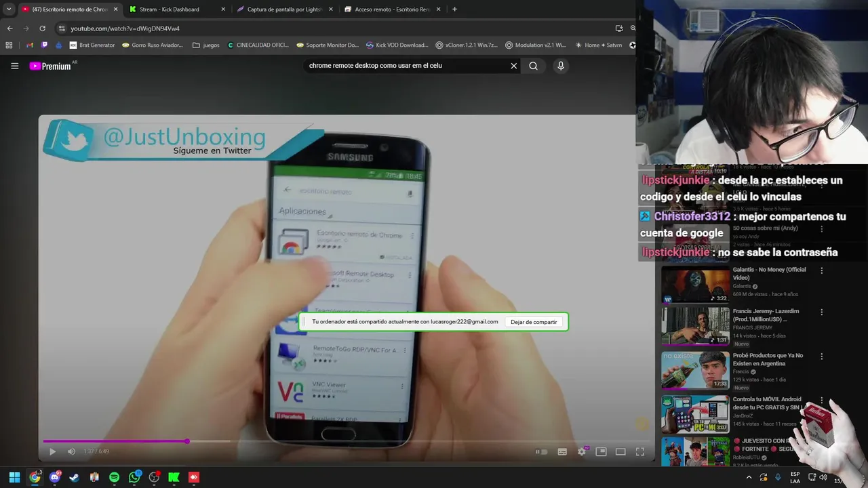
Task: Open the site information icon in address bar
Action: tap(62, 28)
